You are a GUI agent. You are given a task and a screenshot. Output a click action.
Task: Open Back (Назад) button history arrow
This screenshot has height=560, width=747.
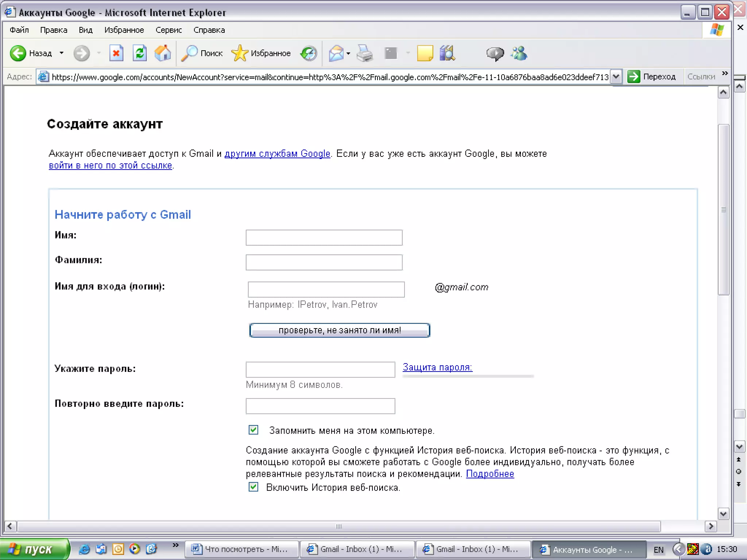[x=62, y=53]
